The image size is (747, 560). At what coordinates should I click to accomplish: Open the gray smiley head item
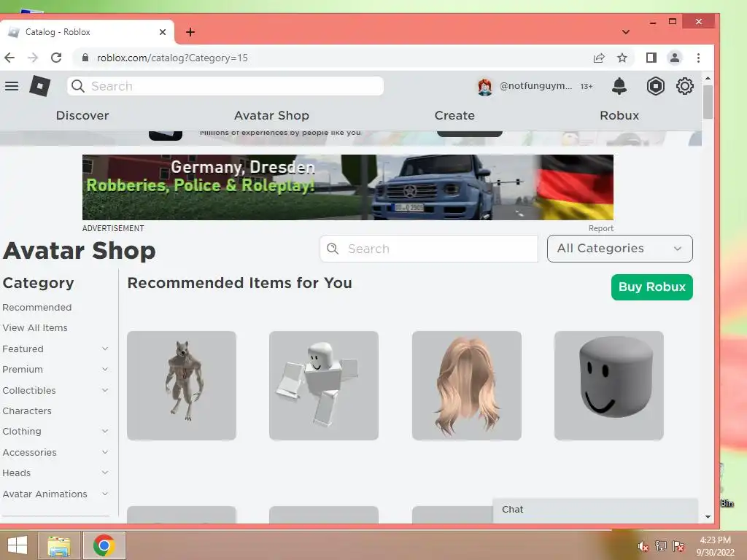pos(609,385)
